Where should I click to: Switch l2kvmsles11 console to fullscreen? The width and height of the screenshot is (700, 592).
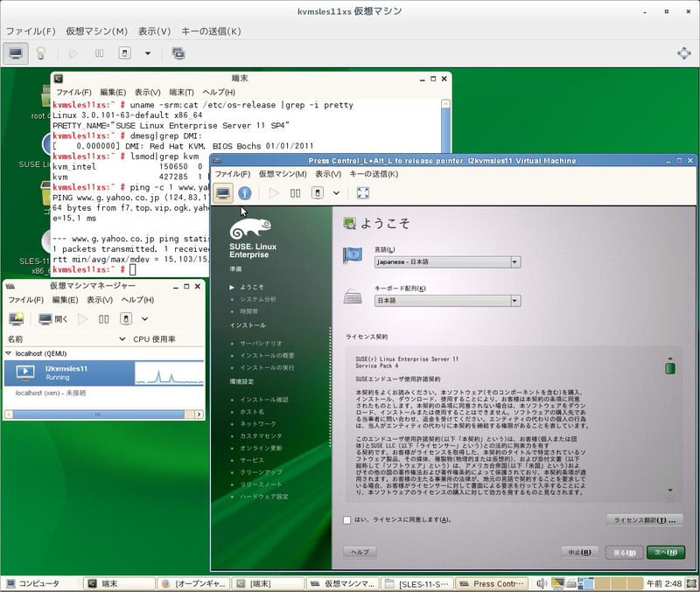coord(363,193)
